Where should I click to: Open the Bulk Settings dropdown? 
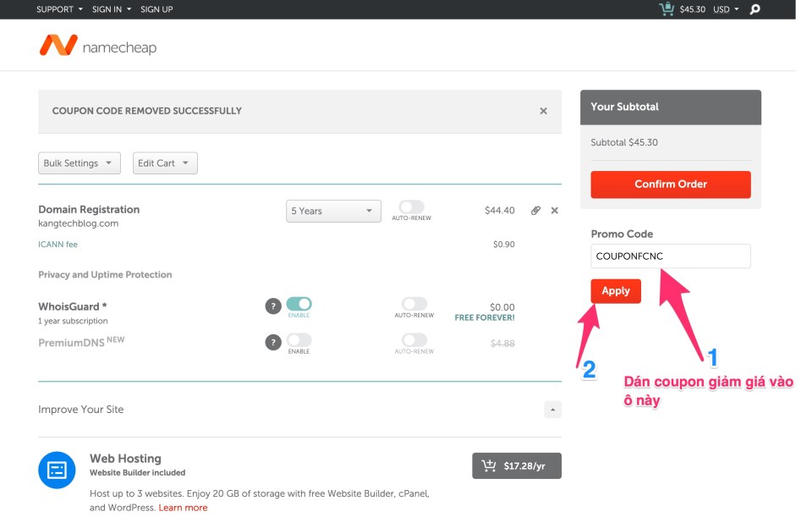pos(80,163)
